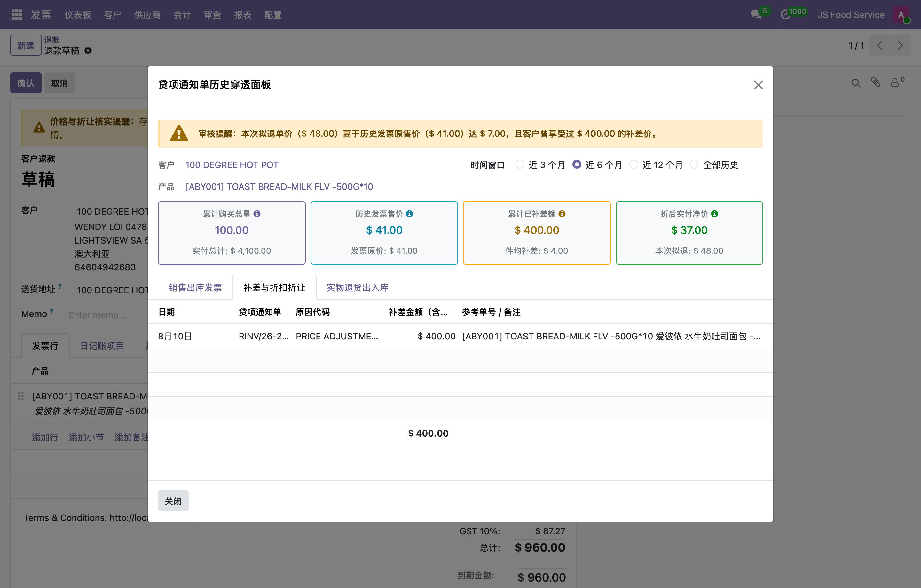921x588 pixels.
Task: Click the 确认 button
Action: tap(26, 82)
